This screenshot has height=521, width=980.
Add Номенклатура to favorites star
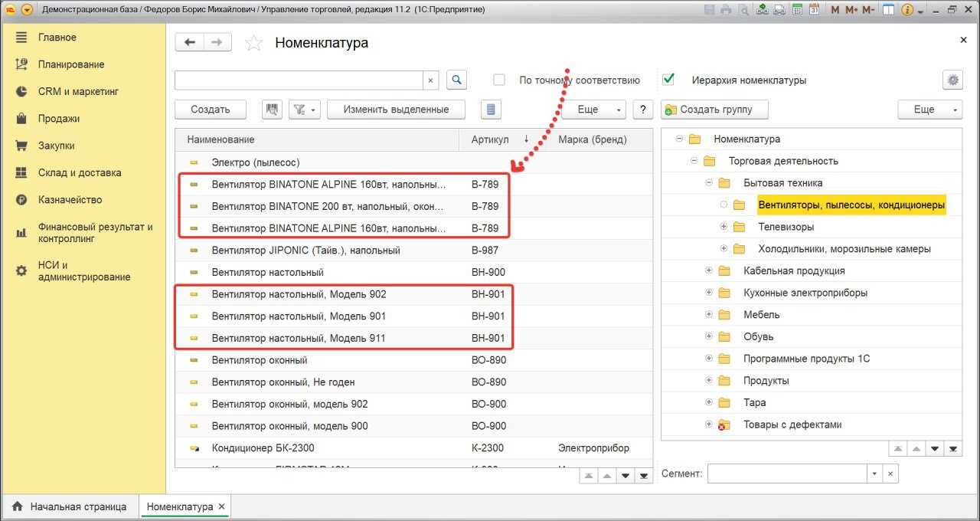tap(253, 43)
